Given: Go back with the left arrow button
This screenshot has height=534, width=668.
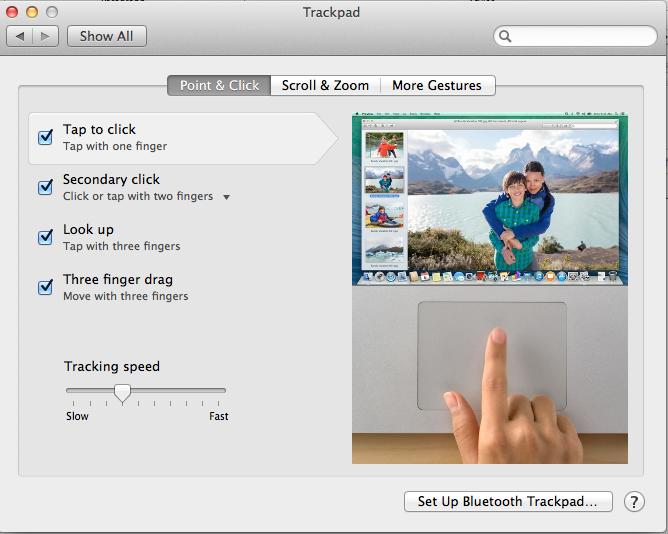Looking at the screenshot, I should point(20,36).
